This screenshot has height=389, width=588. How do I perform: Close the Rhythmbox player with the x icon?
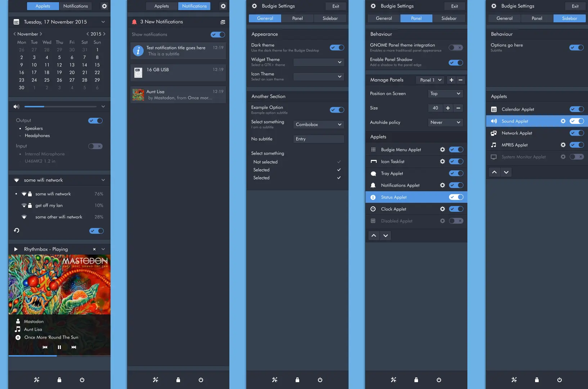point(94,249)
